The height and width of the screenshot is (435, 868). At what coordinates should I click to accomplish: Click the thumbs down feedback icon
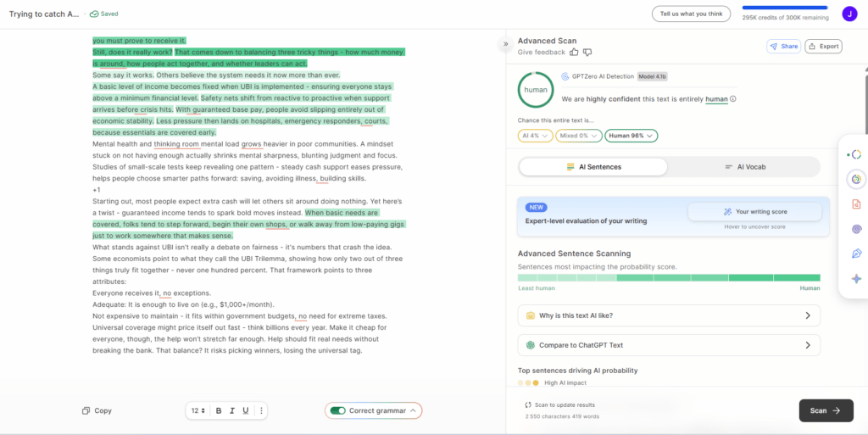[x=587, y=53]
